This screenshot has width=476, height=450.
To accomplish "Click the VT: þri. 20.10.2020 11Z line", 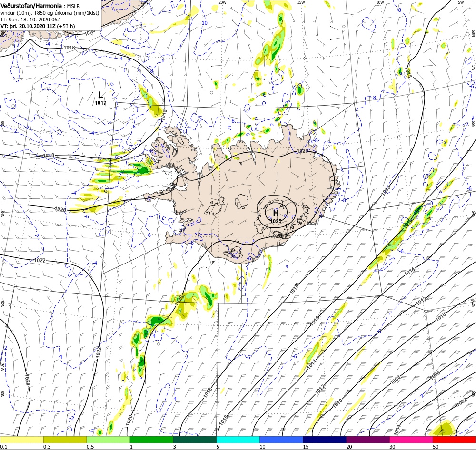I will [28, 26].
